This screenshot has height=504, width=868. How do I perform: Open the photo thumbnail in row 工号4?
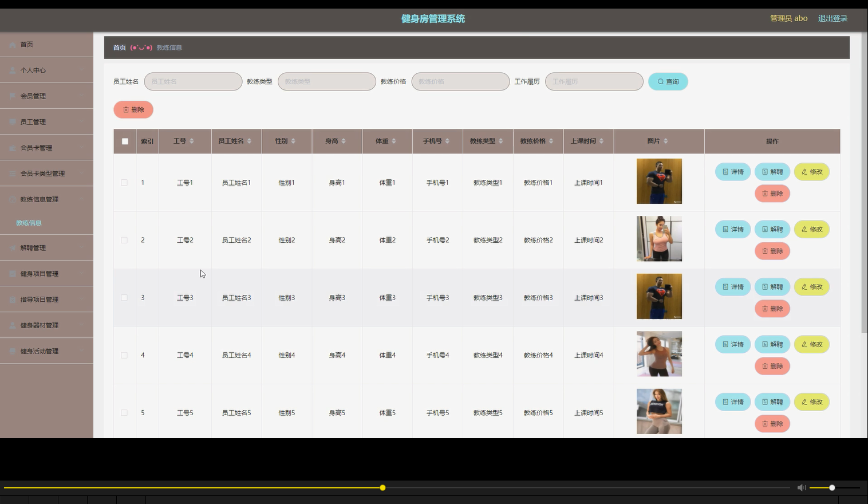659,354
